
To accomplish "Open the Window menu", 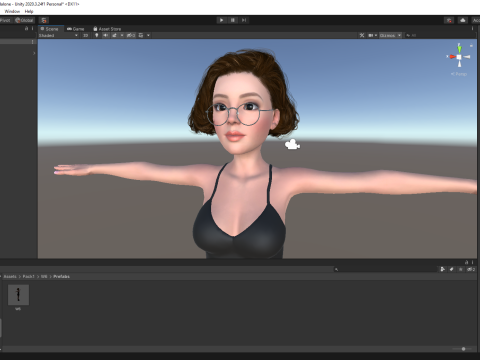I will (12, 11).
